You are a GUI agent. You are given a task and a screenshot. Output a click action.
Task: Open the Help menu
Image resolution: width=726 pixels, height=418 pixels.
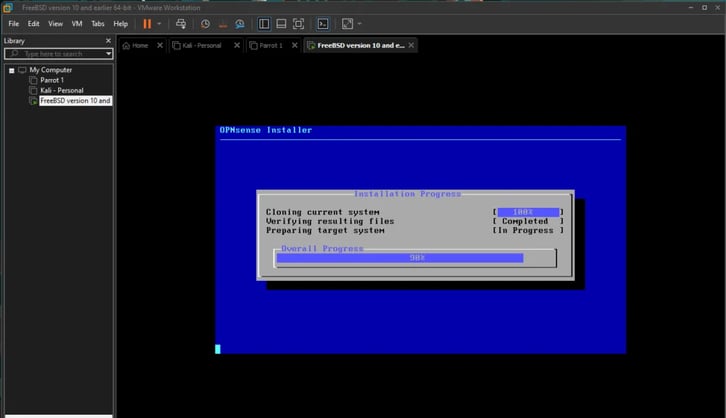click(x=120, y=24)
